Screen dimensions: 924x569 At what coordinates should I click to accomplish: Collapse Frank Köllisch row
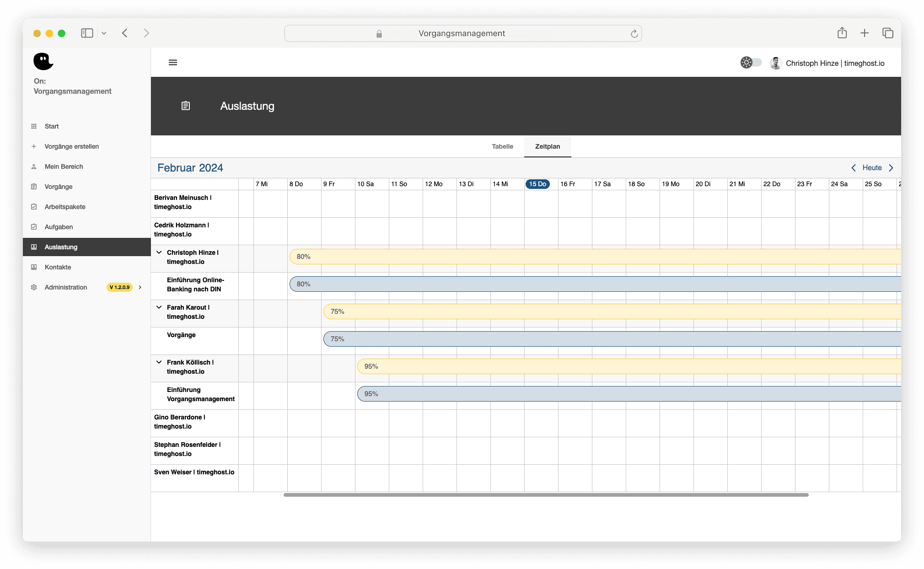pos(159,362)
